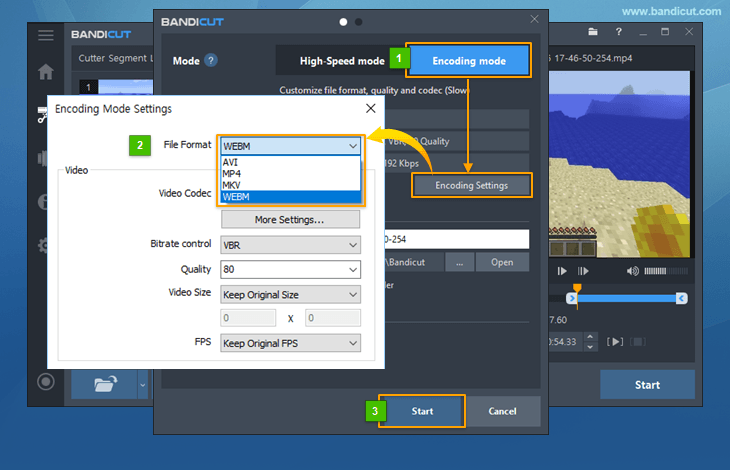Click Start in the Bandicut dialog
Image resolution: width=730 pixels, height=470 pixels.
422,411
